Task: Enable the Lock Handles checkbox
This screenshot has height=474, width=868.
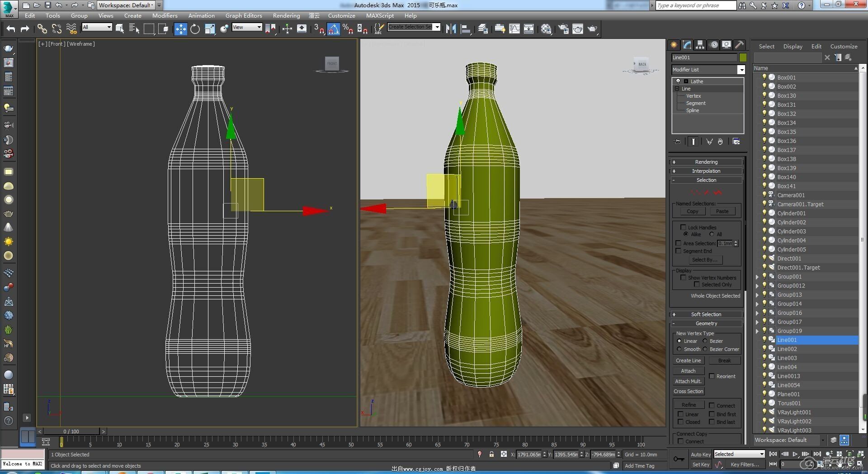Action: [x=683, y=227]
